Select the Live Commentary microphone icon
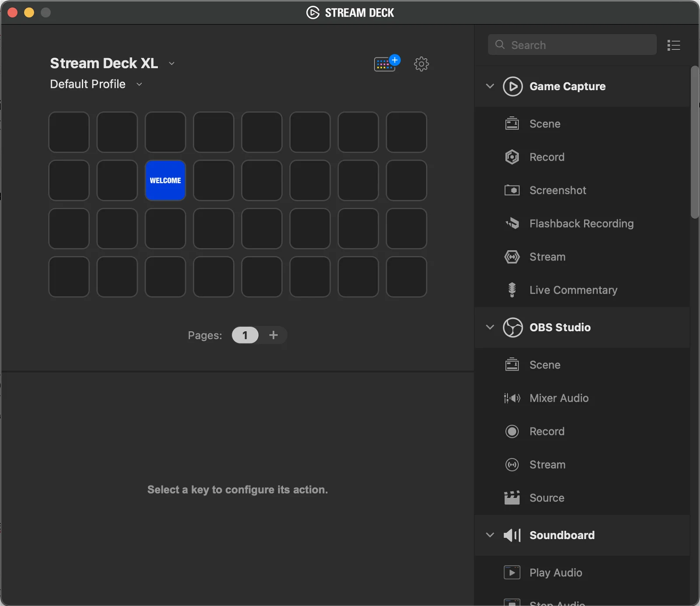 coord(512,290)
